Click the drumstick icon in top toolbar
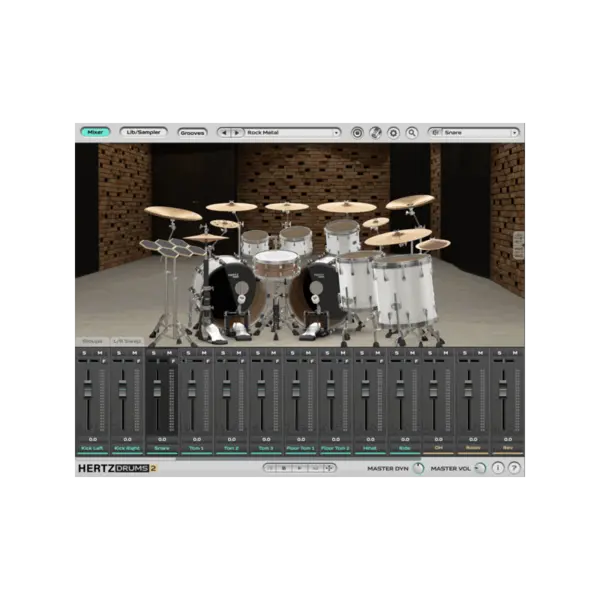 pyautogui.click(x=375, y=133)
